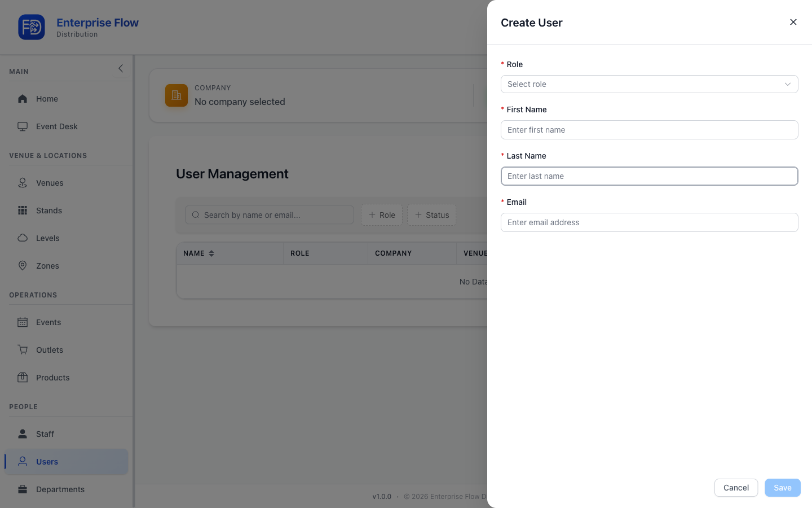Image resolution: width=812 pixels, height=508 pixels.
Task: Click the Venues icon in sidebar
Action: (23, 183)
